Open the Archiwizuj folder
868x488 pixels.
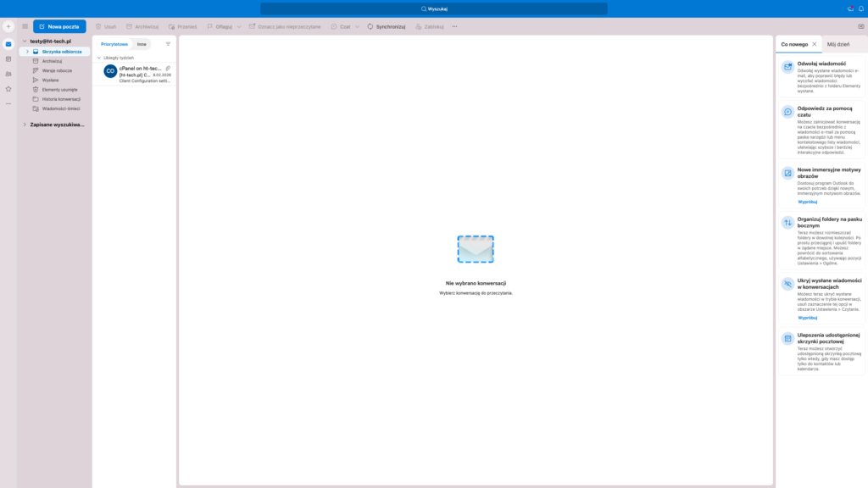coord(52,61)
